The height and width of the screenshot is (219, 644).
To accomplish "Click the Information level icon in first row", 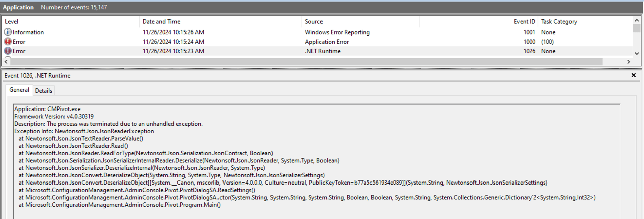I will (x=8, y=32).
